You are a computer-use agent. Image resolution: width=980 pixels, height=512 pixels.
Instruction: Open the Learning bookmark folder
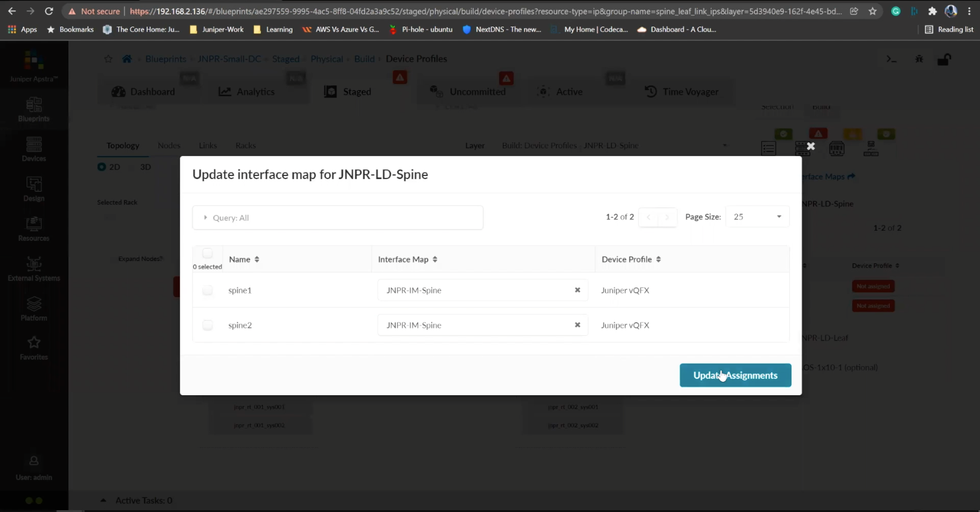click(273, 29)
